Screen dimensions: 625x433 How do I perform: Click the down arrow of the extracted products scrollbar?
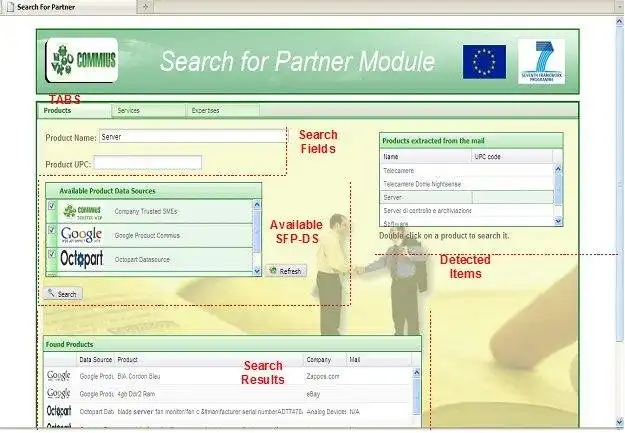click(x=558, y=221)
